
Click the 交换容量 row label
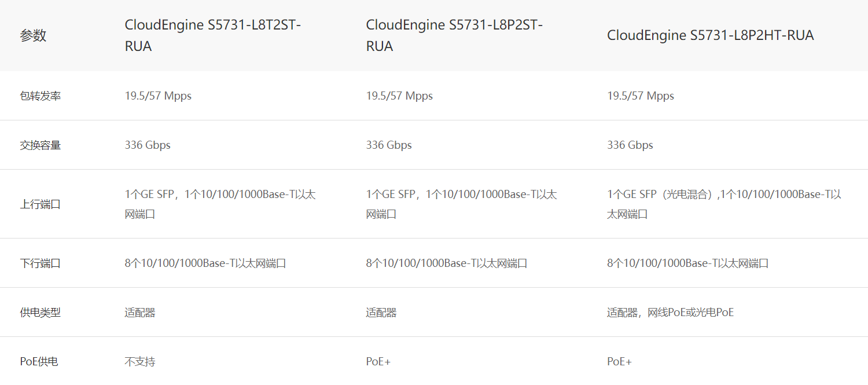tap(40, 145)
